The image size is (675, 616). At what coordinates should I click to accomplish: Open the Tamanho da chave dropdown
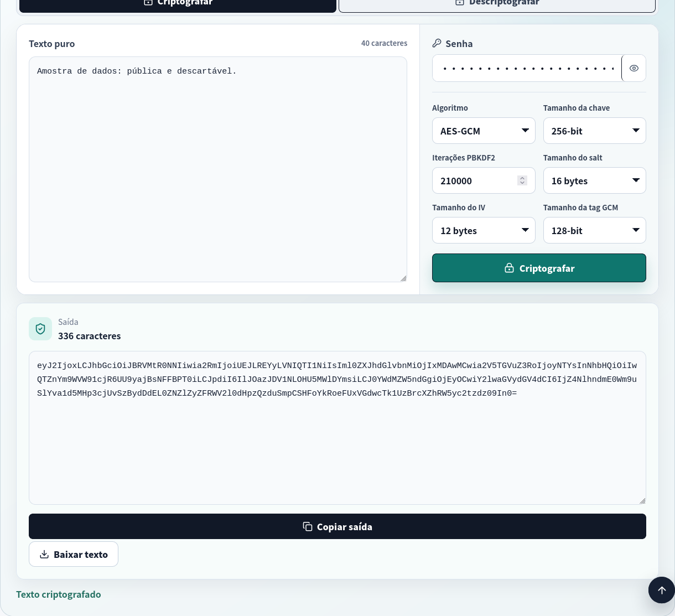[x=594, y=131]
